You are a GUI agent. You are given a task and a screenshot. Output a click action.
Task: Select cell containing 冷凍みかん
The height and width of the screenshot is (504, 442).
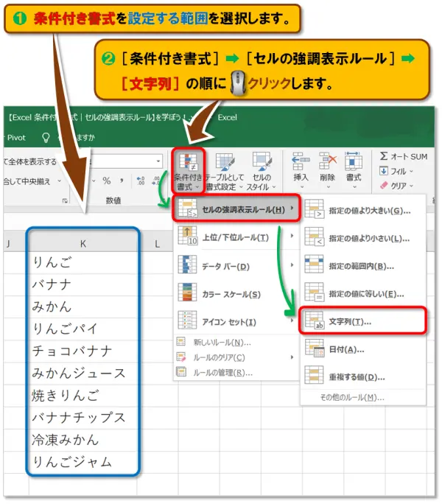(x=83, y=440)
